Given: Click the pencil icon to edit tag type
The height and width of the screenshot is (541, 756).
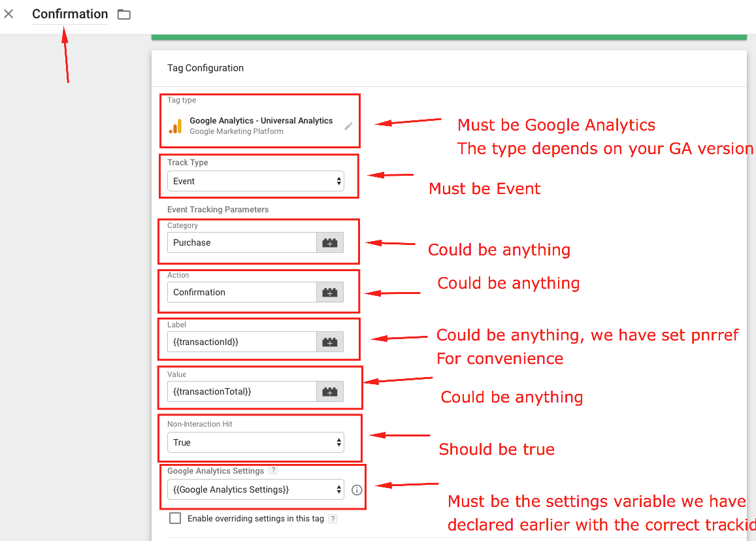Looking at the screenshot, I should [x=348, y=126].
